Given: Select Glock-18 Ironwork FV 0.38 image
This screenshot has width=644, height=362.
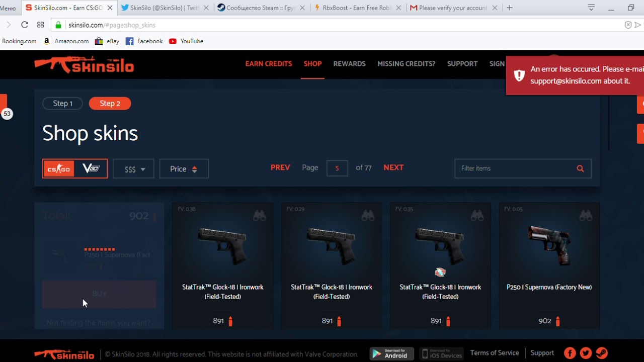Looking at the screenshot, I should pos(222,246).
